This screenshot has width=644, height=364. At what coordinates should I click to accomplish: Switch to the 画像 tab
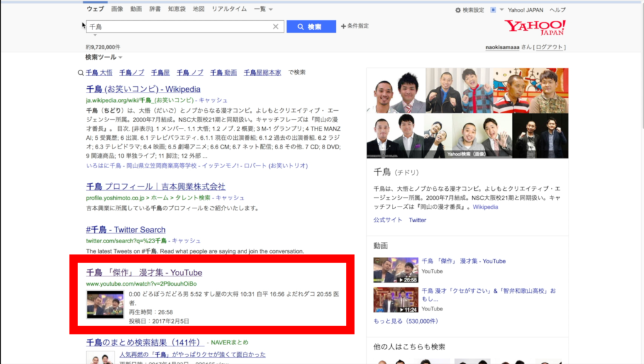[117, 9]
